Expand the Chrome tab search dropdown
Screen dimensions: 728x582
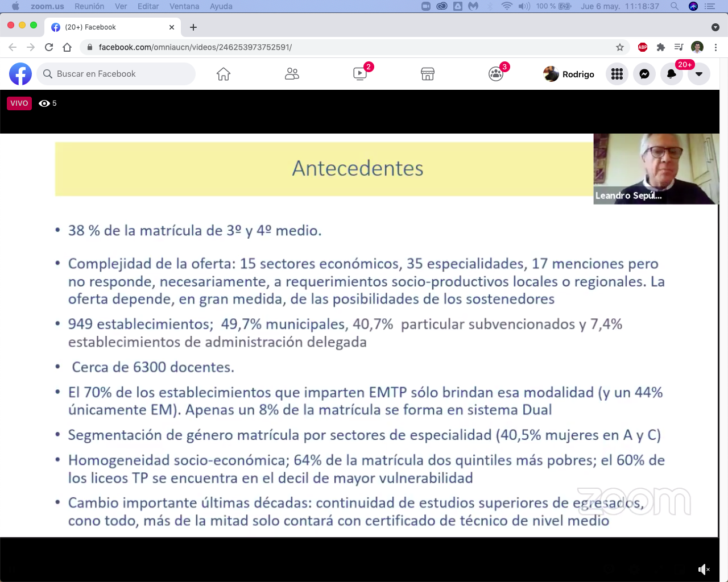(715, 27)
